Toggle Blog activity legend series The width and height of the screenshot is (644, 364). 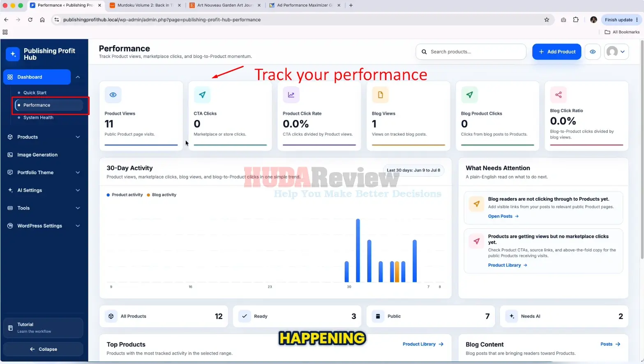pos(162,195)
